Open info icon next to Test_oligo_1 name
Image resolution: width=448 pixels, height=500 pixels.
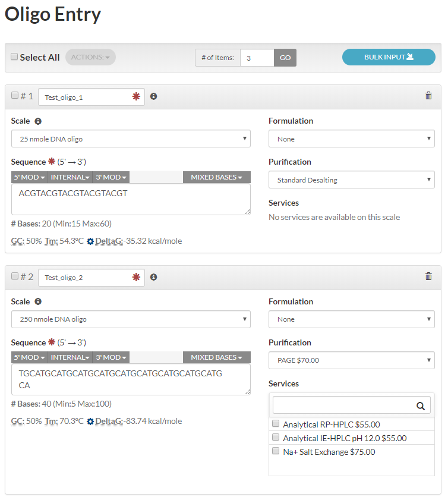[x=153, y=96]
